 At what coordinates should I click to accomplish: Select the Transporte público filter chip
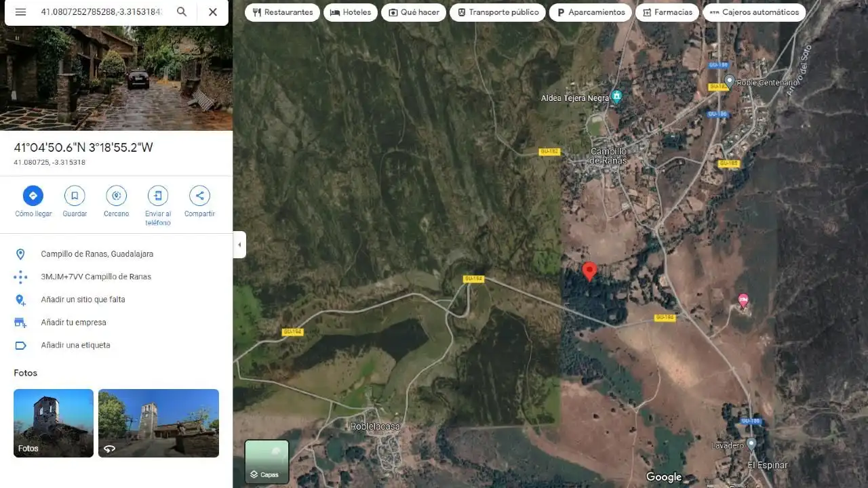point(498,12)
